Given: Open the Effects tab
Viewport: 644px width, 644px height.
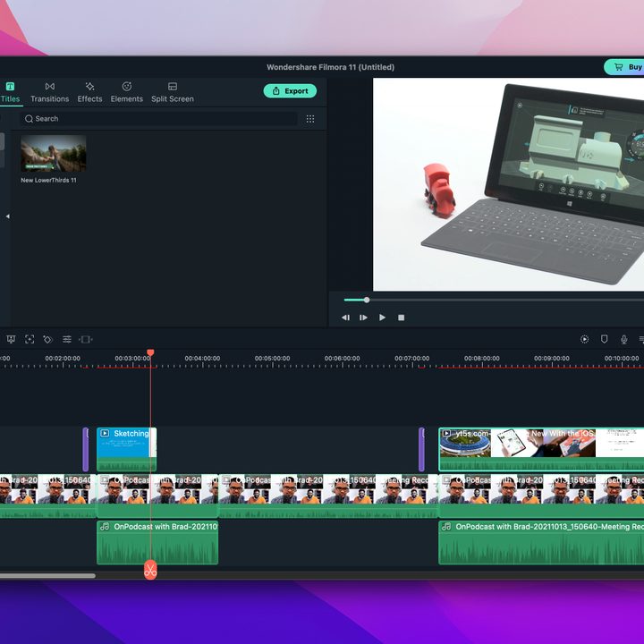Looking at the screenshot, I should tap(89, 92).
